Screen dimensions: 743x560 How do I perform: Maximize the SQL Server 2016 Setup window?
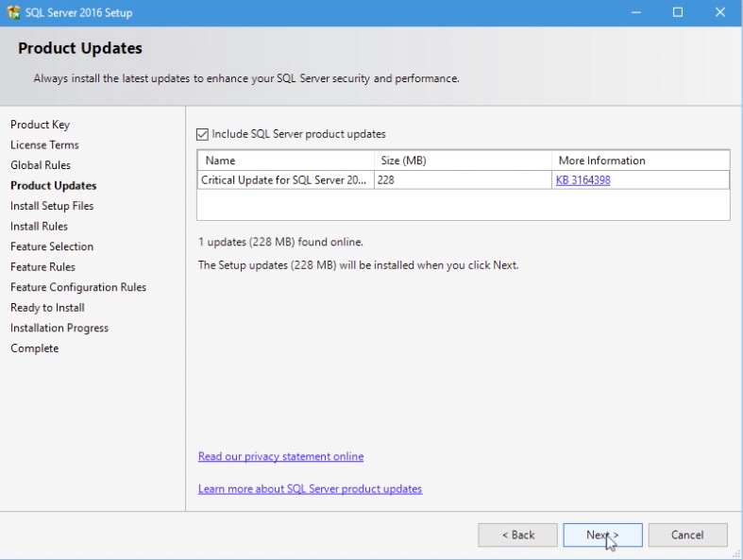678,12
